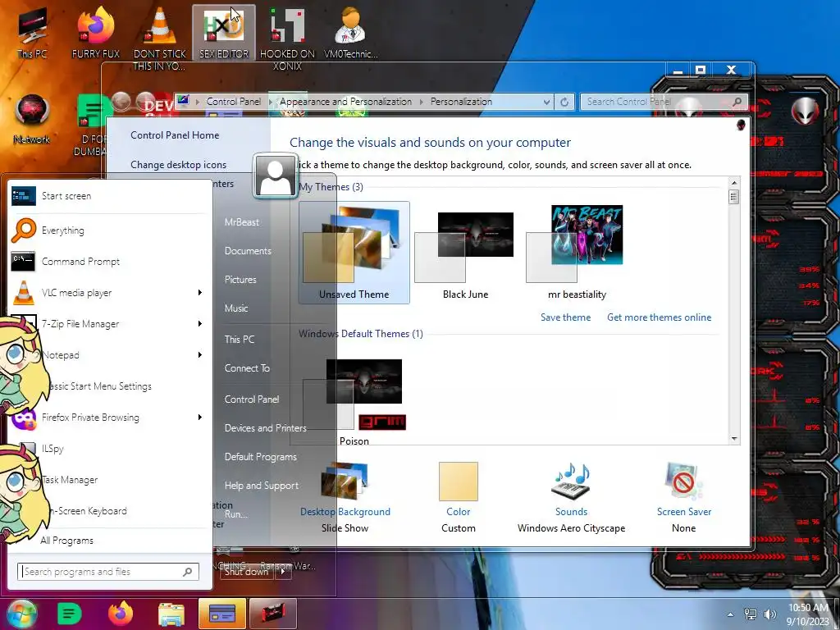
Task: Open Help and Support in the Start menu
Action: 262,486
